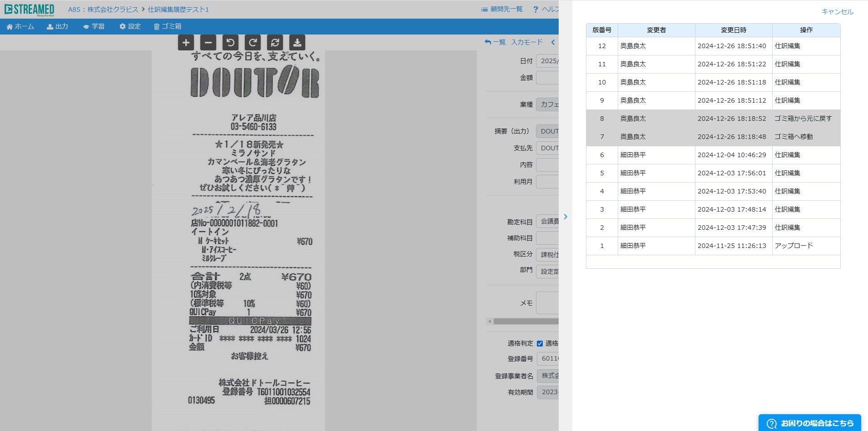This screenshot has height=431, width=868.
Task: Toggle the 適格 checkbox
Action: [x=540, y=343]
